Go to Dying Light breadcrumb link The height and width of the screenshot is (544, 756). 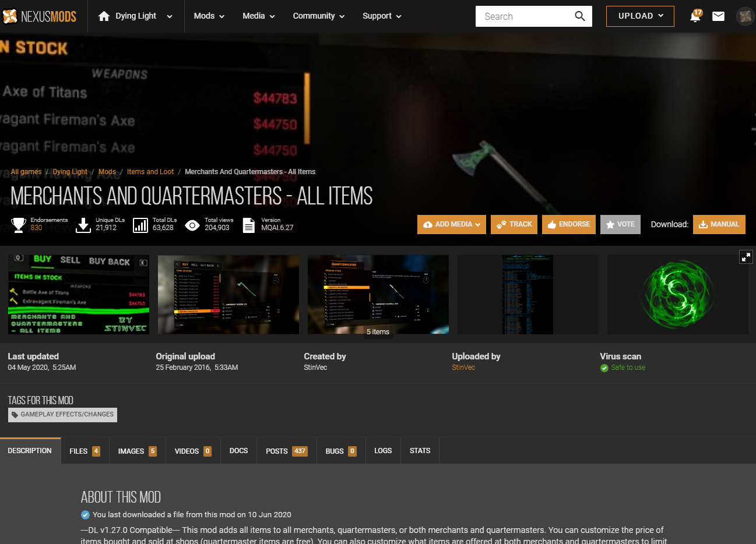coord(70,172)
